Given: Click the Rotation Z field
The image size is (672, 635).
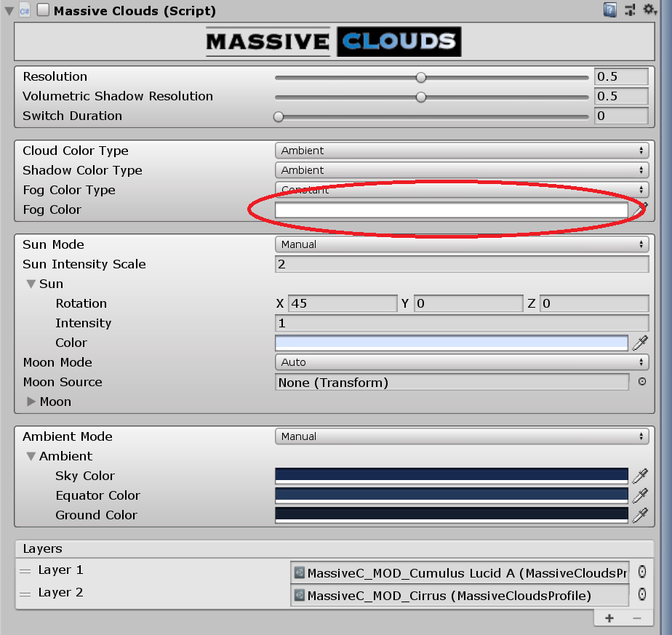Looking at the screenshot, I should 594,303.
